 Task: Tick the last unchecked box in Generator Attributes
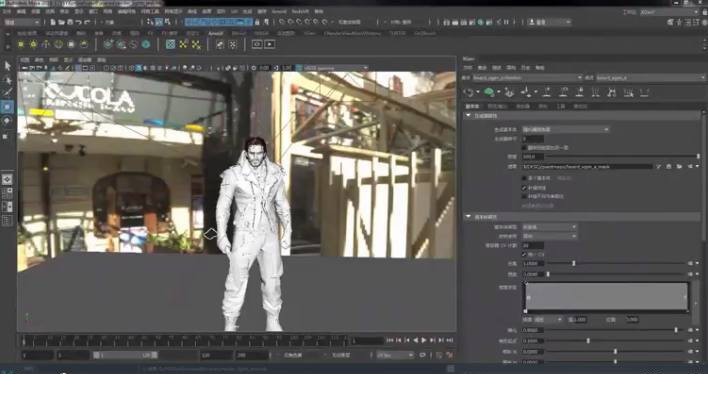pyautogui.click(x=524, y=196)
